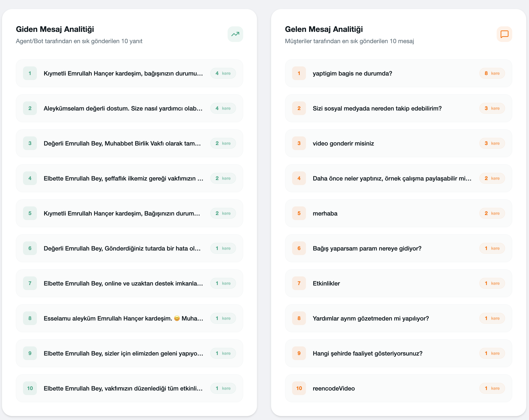Screen dimensions: 529x420
Task: Click the "8 kere" count pill
Action: [x=492, y=73]
